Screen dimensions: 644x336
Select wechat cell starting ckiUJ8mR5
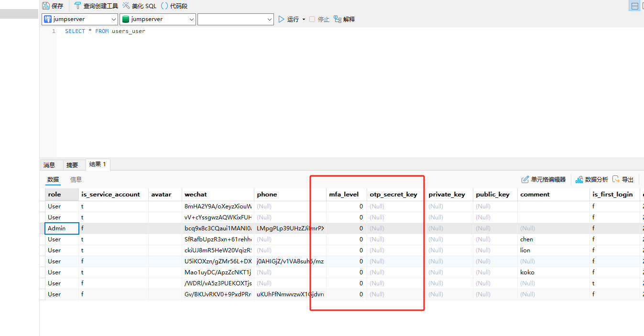218,250
